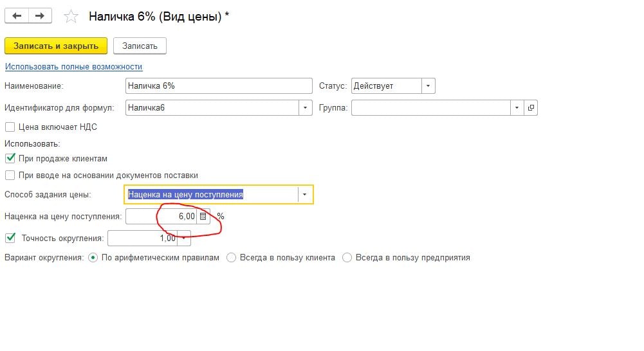Enable При вводе на основании документов поставки
Image resolution: width=644 pixels, height=351 pixels.
point(10,175)
